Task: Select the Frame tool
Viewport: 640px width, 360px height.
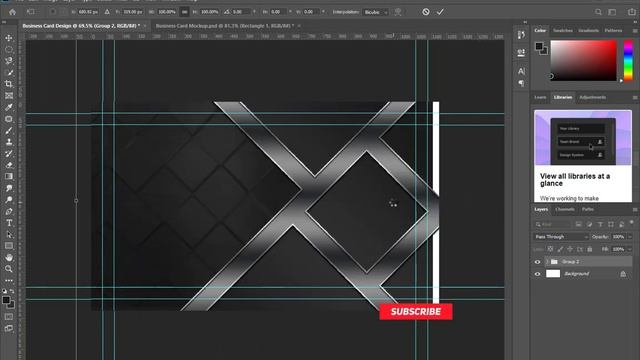Action: (x=9, y=96)
